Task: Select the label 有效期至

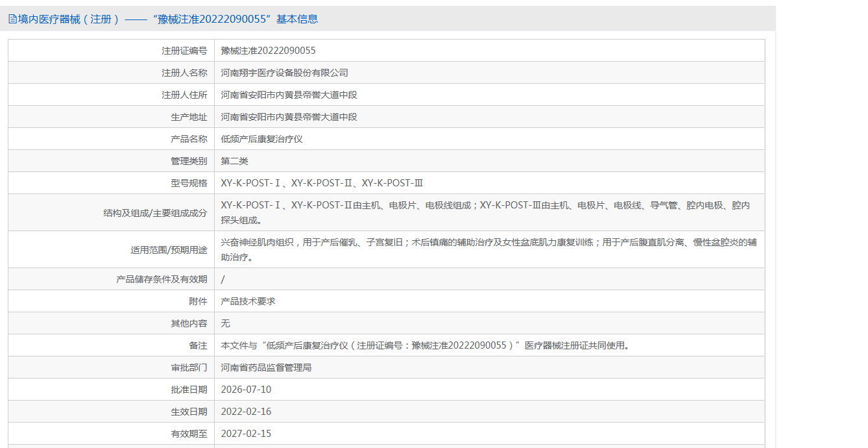Action: 189,434
